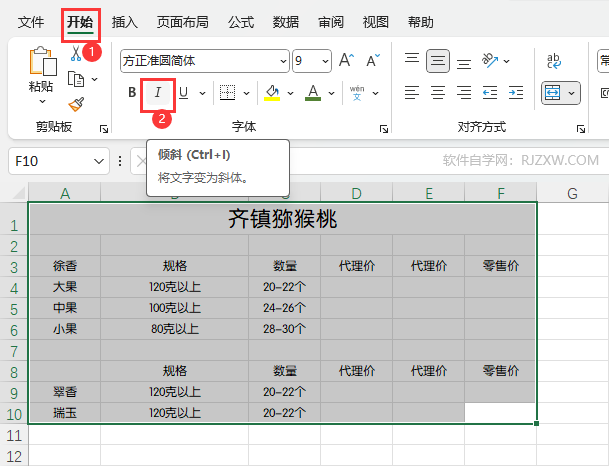Center text horizontally
Screen dimensions: 609x466
tap(438, 92)
